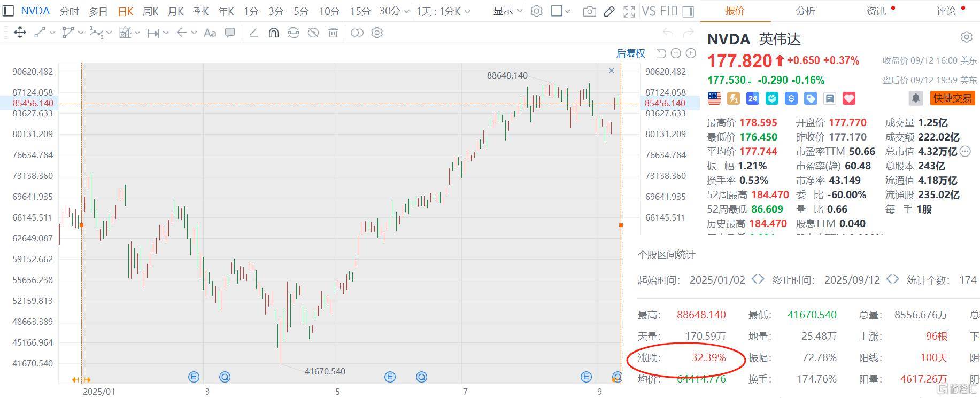
Task: Click the pencil draw icon
Action: tap(609, 11)
